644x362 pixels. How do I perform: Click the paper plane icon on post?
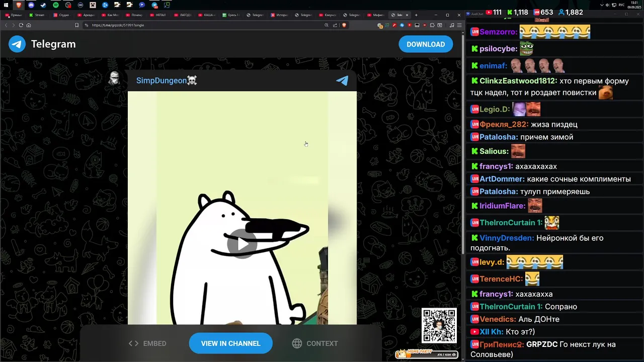click(x=342, y=80)
